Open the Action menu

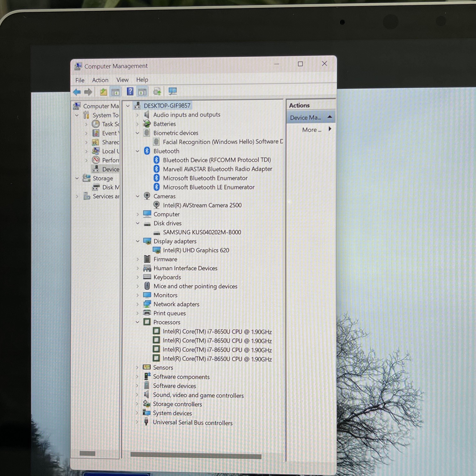pyautogui.click(x=100, y=80)
